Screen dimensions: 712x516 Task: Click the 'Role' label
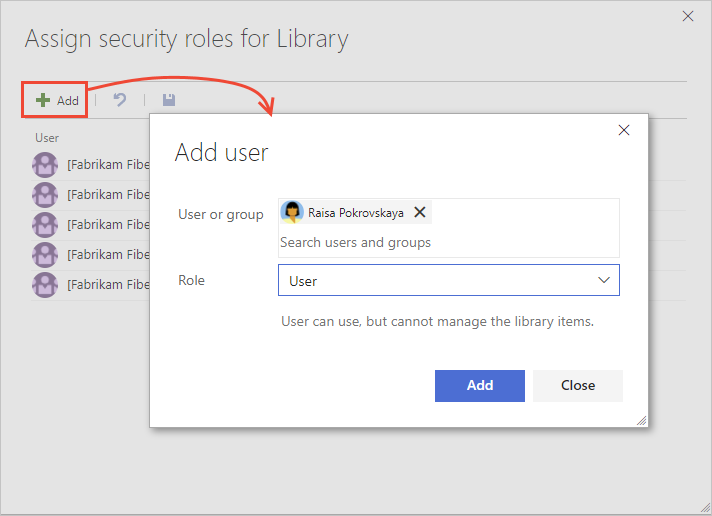(x=191, y=280)
